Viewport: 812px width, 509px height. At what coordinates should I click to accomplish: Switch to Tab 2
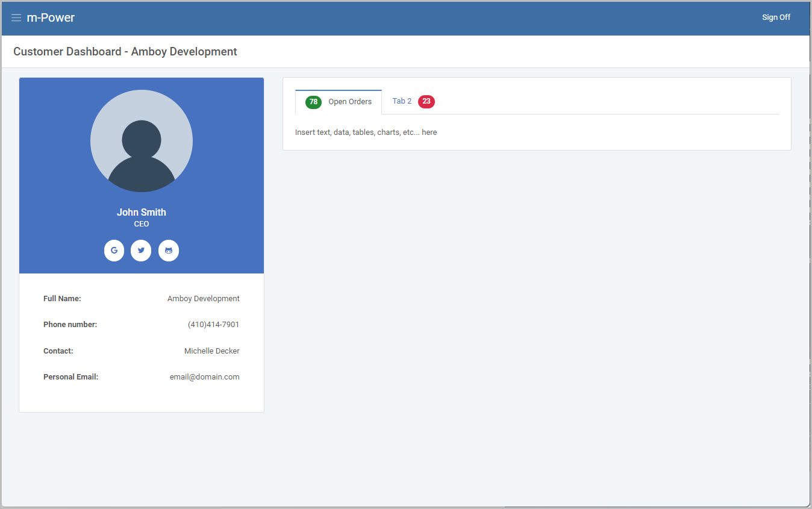[x=413, y=101]
